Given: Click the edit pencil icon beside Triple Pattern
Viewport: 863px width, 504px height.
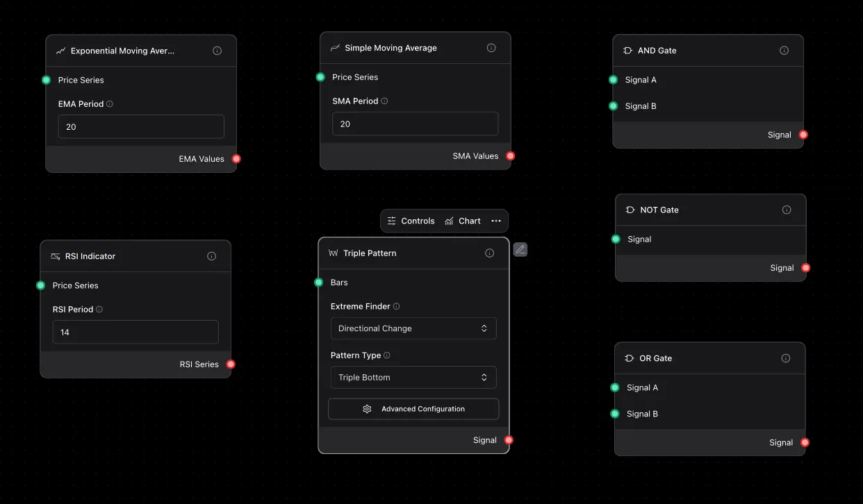Looking at the screenshot, I should [x=520, y=250].
